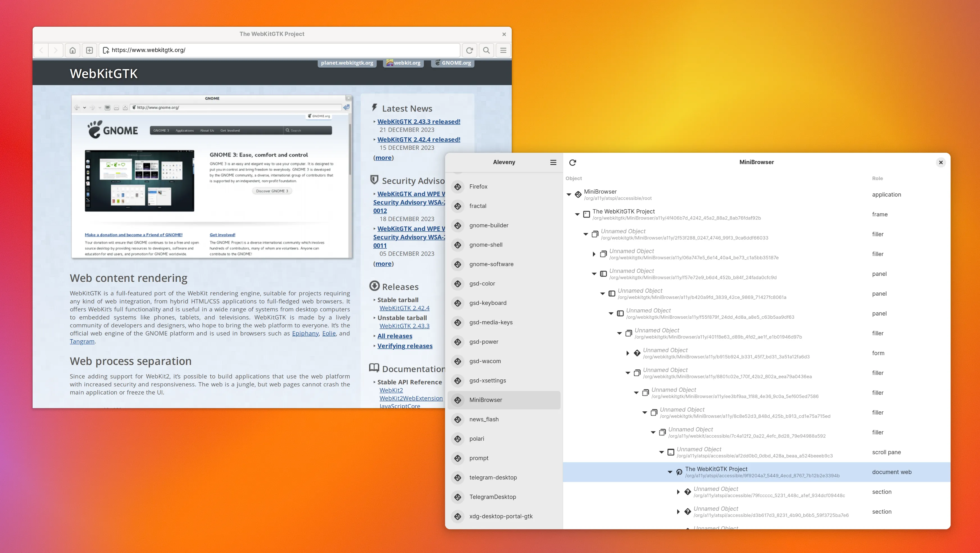Click the browser back arrow
The image size is (980, 553).
tap(42, 50)
